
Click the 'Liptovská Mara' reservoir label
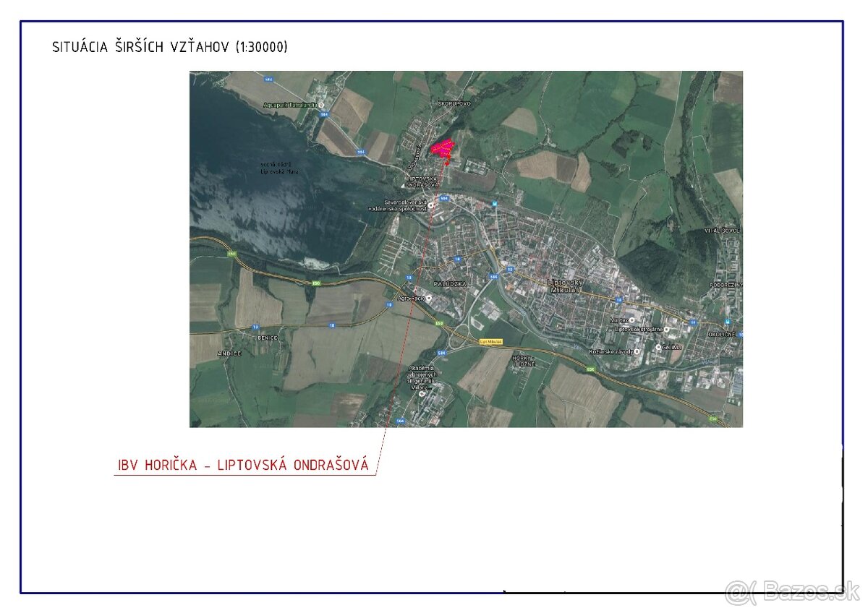[x=280, y=168]
